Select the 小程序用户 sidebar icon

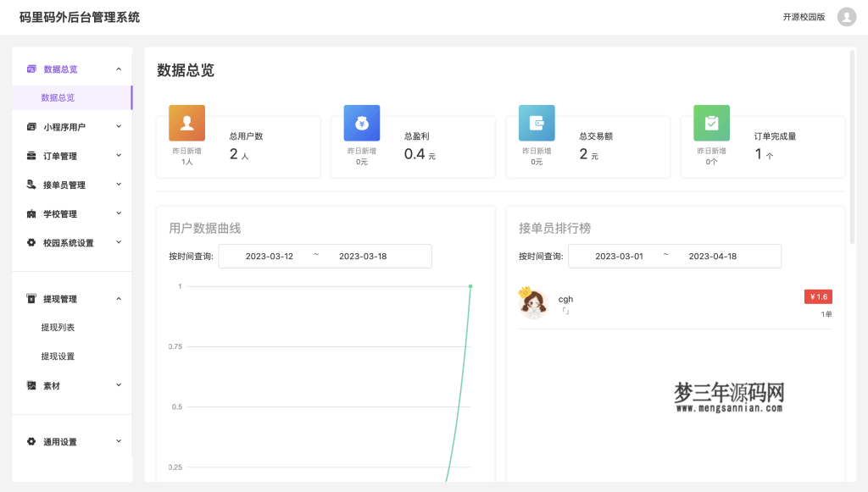tap(32, 126)
